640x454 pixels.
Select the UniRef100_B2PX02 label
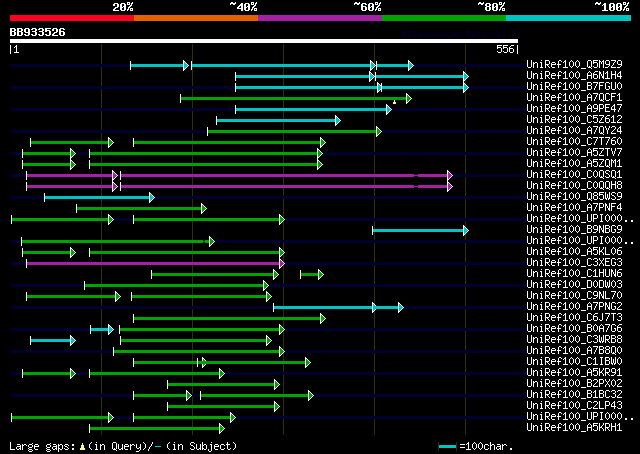click(x=574, y=384)
